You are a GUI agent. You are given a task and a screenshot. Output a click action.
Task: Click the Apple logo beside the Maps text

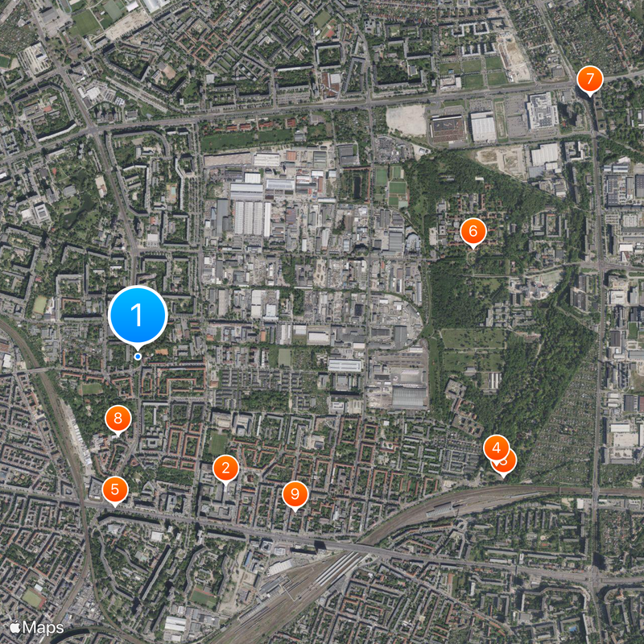click(x=15, y=627)
